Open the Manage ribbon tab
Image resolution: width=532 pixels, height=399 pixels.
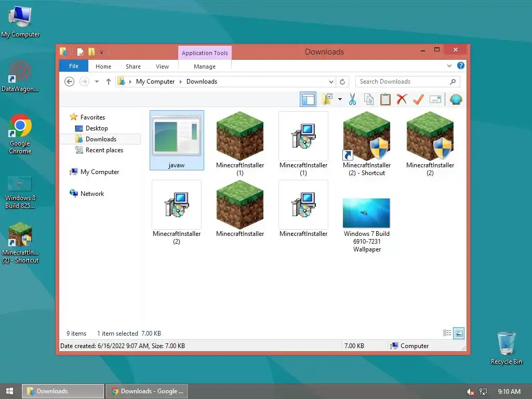[x=205, y=66]
